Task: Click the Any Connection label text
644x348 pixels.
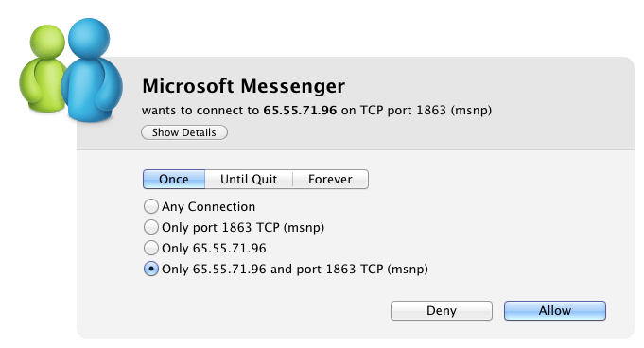Action: click(209, 207)
